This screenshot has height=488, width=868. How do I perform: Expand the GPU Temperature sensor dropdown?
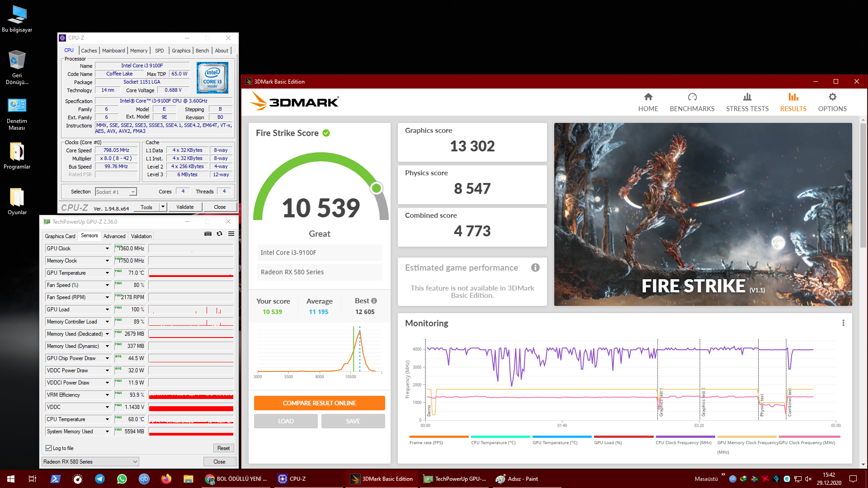(x=107, y=273)
